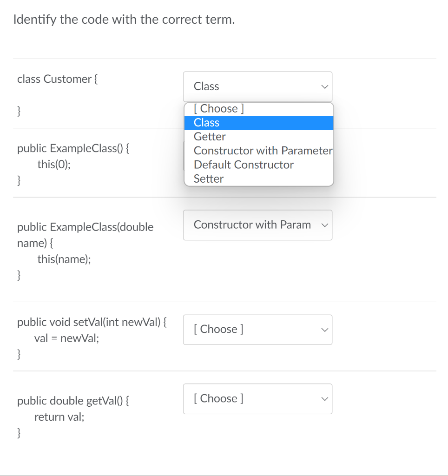
Task: Choose the highlighted "Class" option
Action: 206,123
